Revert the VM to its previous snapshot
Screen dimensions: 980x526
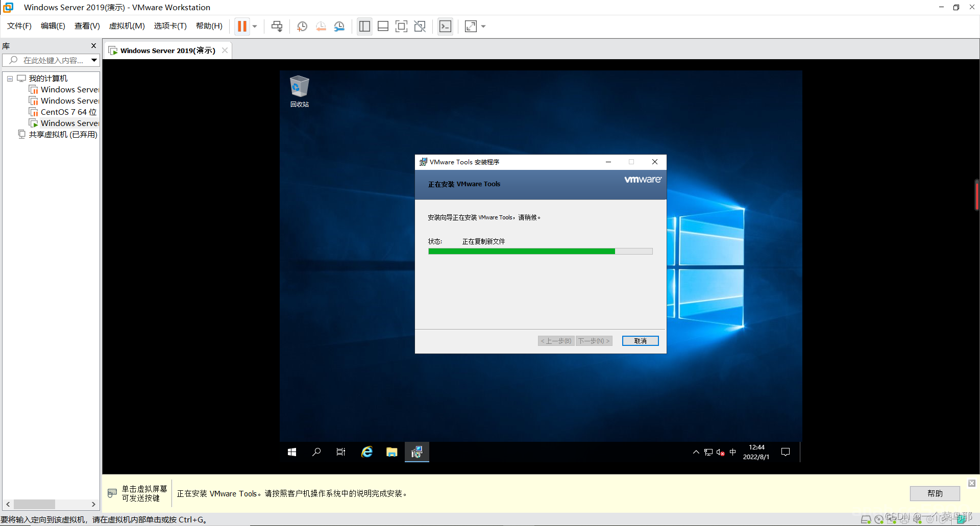(x=321, y=26)
